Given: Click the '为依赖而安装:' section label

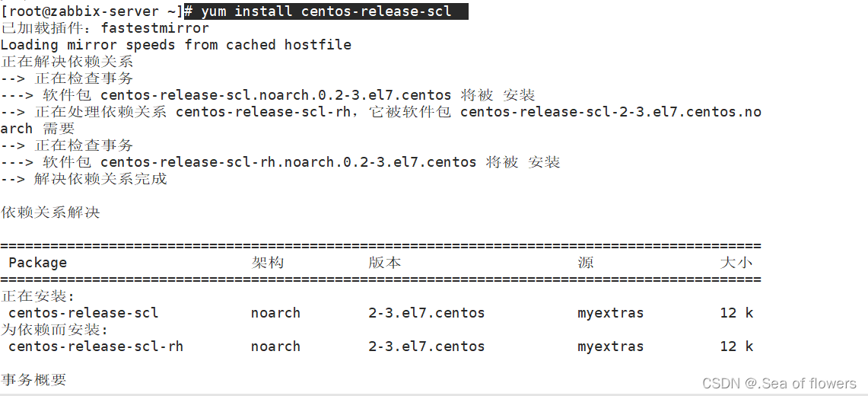Looking at the screenshot, I should 55,330.
